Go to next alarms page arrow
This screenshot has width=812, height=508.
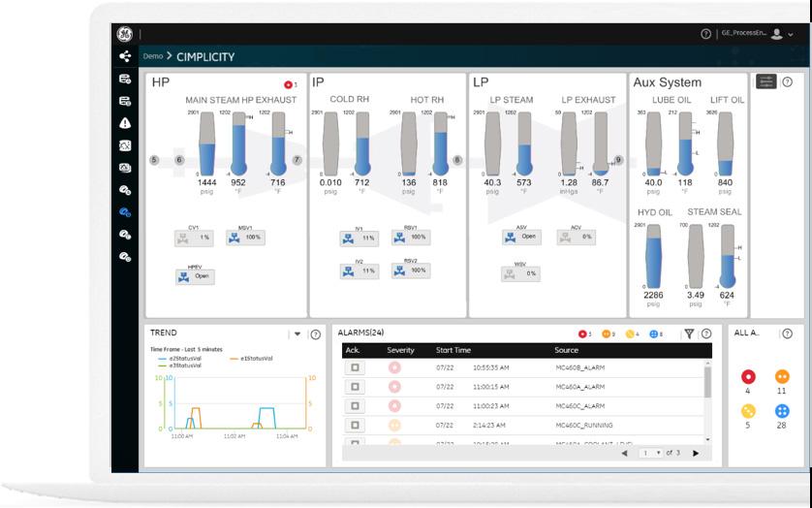click(696, 453)
